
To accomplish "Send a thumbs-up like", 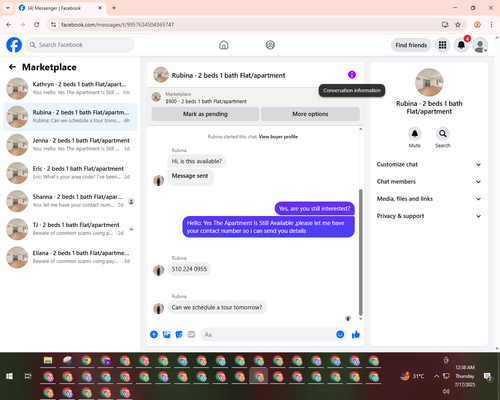I will click(356, 334).
